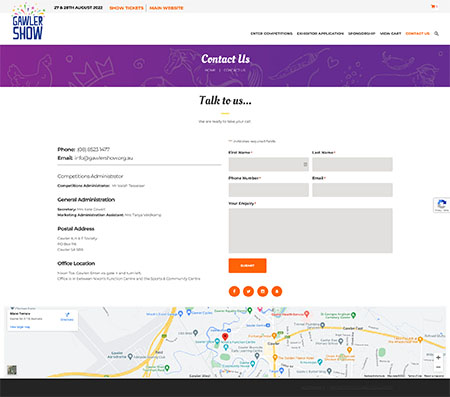Viewport: 450px width, 397px height.
Task: Open Enter Competitions menu item
Action: 271,34
